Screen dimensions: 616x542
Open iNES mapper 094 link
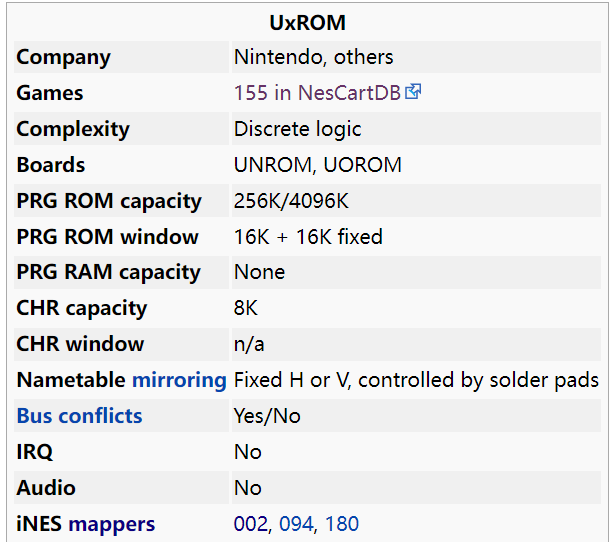(x=296, y=524)
